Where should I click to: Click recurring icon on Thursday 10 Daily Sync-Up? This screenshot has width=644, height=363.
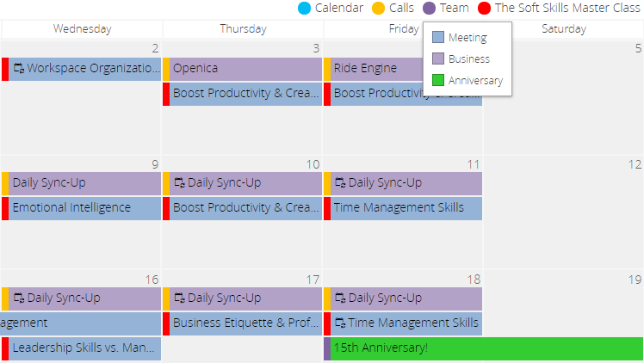click(179, 182)
